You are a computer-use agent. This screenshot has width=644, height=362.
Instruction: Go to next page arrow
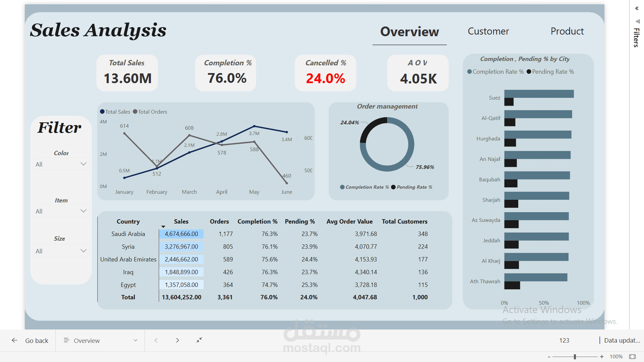click(x=177, y=340)
